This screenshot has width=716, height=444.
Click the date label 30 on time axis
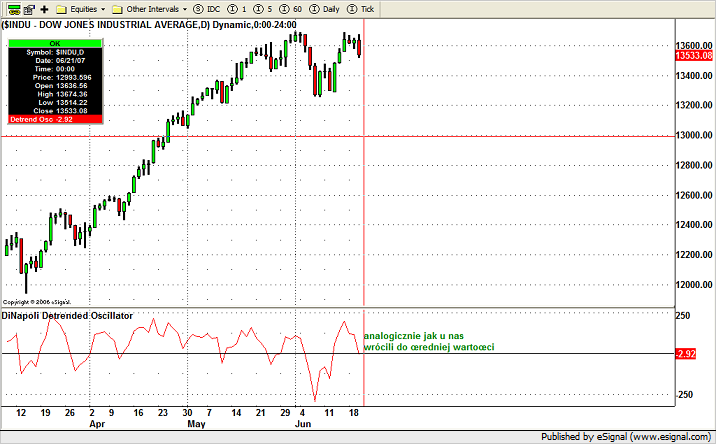pyautogui.click(x=187, y=412)
